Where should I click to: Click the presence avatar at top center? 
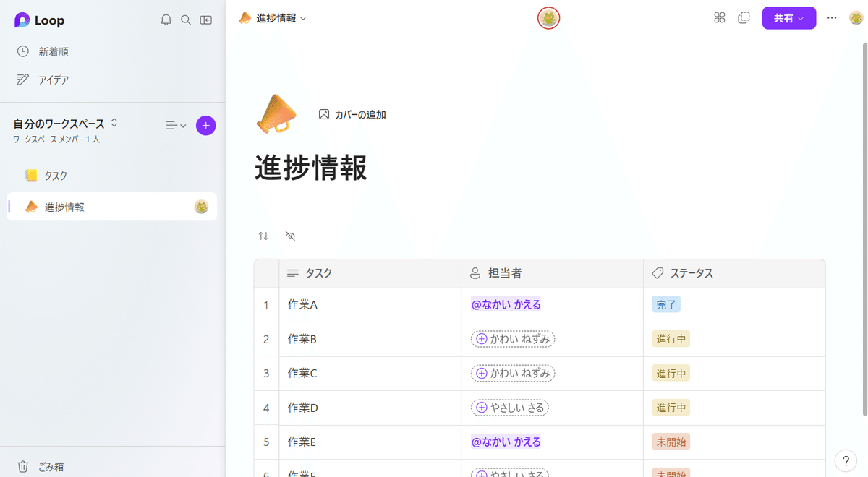point(549,18)
